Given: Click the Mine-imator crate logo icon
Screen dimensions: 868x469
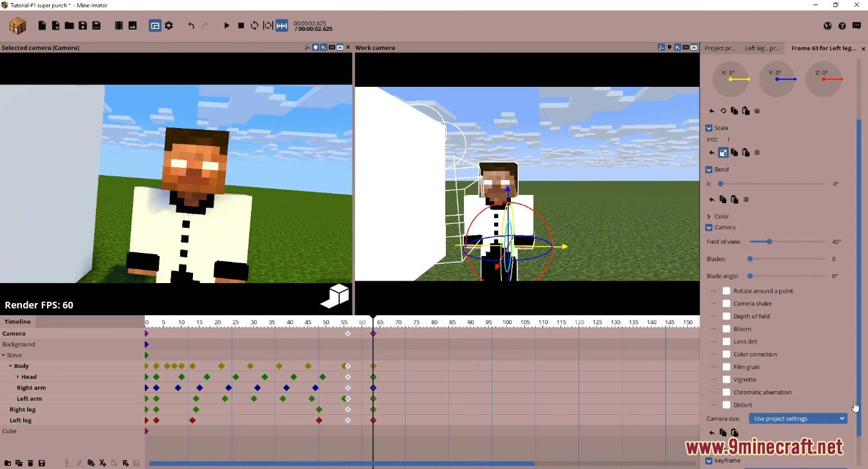Looking at the screenshot, I should point(17,26).
